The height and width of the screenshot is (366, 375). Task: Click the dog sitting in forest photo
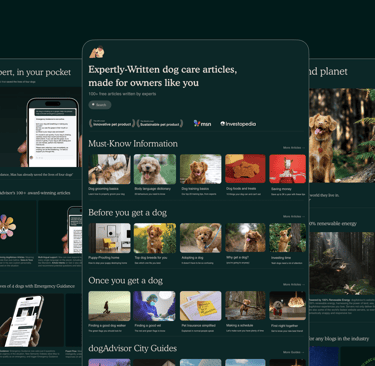(342, 135)
